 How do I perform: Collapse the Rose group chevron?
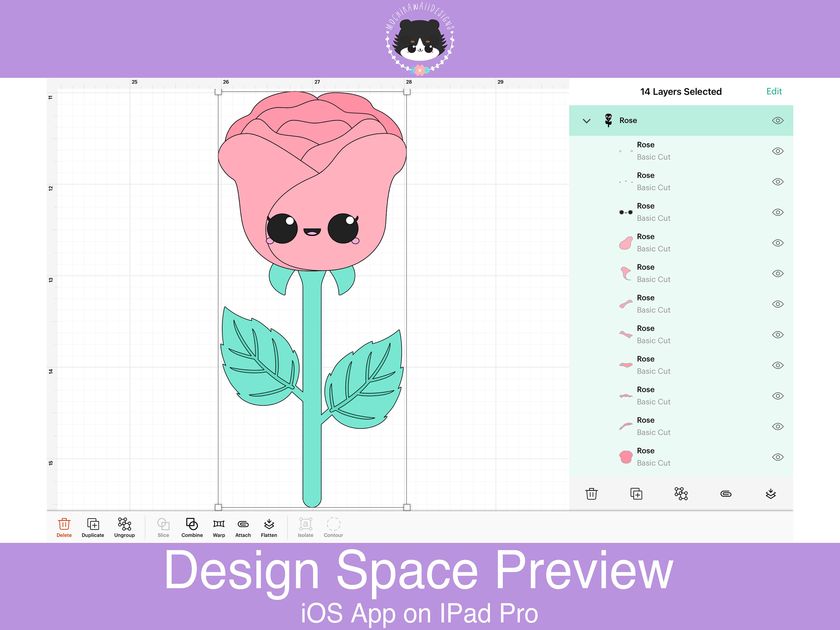click(587, 121)
